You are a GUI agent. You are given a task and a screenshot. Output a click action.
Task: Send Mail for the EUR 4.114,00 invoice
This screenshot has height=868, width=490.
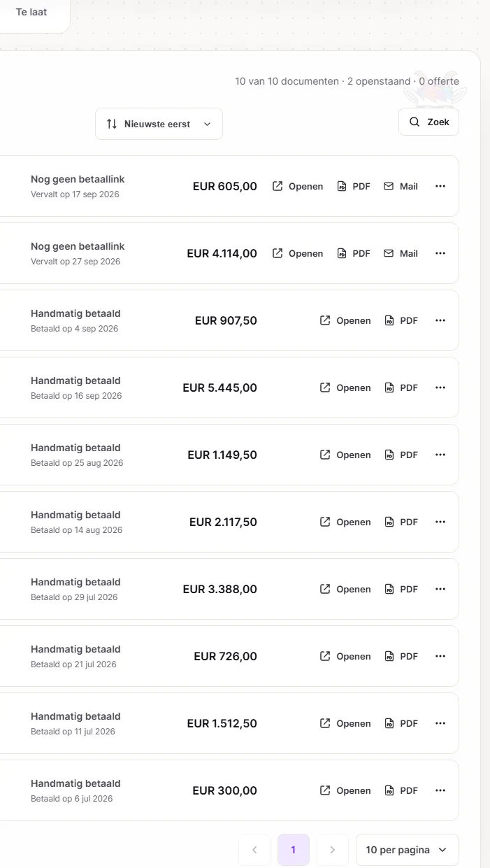pyautogui.click(x=401, y=253)
